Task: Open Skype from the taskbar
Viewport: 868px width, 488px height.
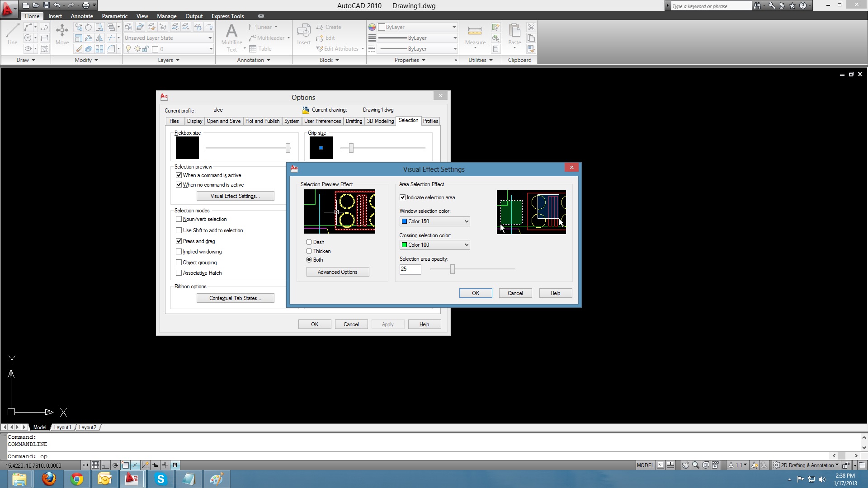Action: pyautogui.click(x=160, y=479)
